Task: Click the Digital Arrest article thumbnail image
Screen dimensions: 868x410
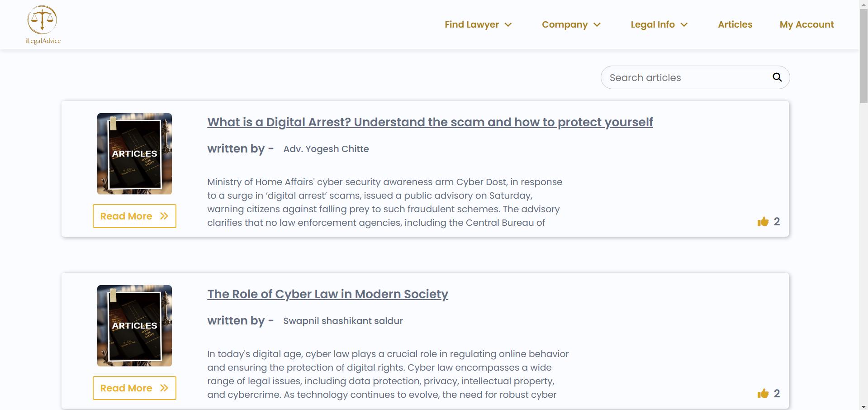Action: 134,154
